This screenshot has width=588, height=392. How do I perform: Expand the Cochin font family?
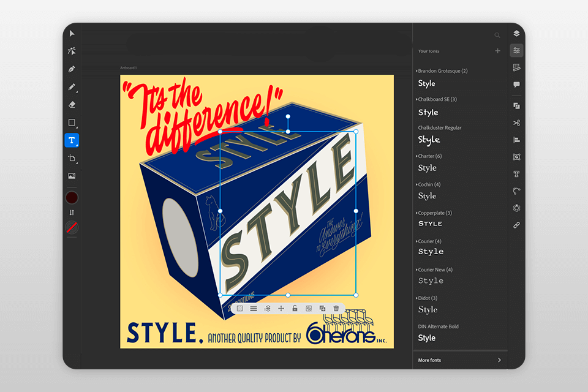[x=417, y=184]
